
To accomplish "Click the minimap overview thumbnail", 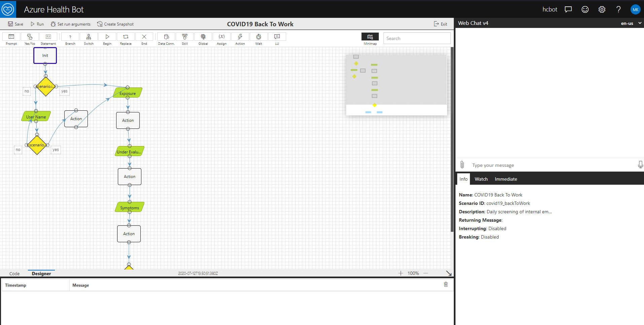I will (397, 85).
